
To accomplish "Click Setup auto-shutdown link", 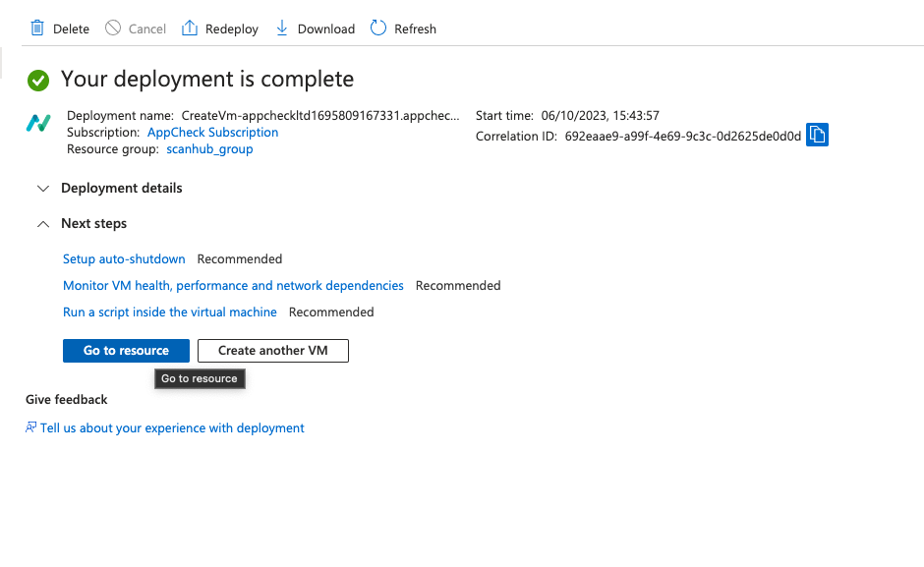I will coord(124,258).
